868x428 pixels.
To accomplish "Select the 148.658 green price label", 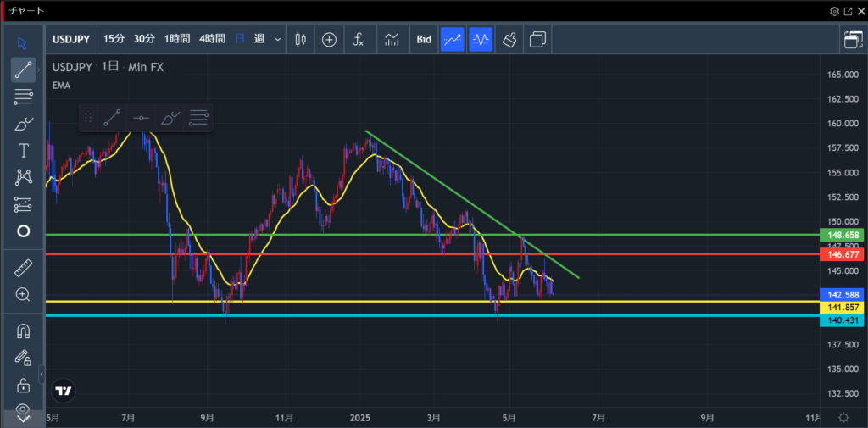I will 840,235.
